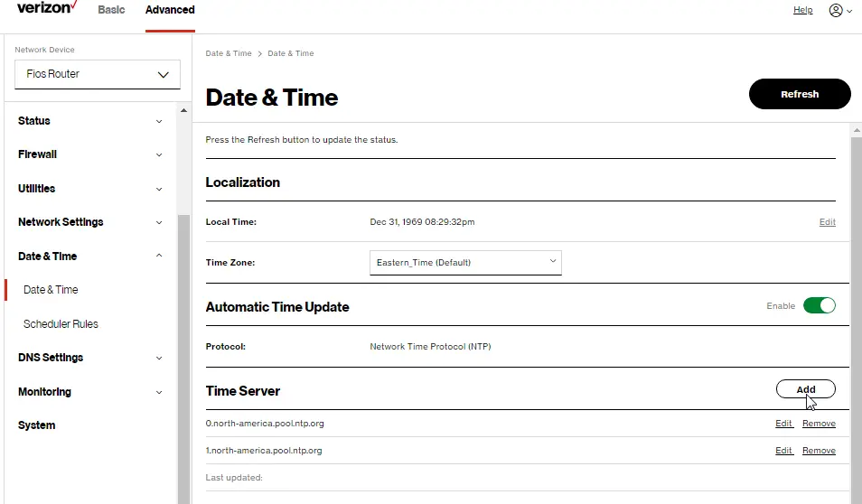Image resolution: width=862 pixels, height=504 pixels.
Task: Open the Network Device Fios Router dropdown
Action: tap(98, 74)
